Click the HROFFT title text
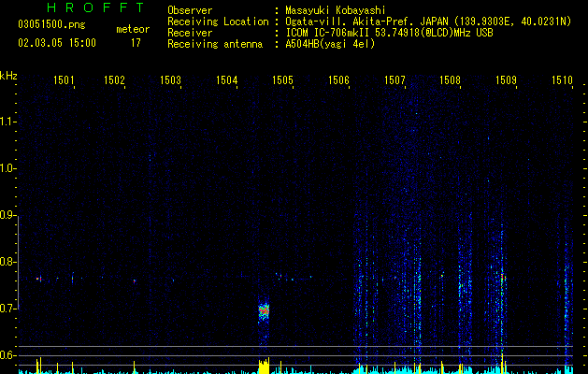The width and height of the screenshot is (588, 374). 96,7
